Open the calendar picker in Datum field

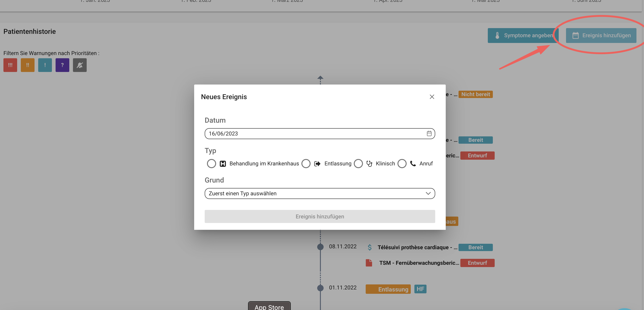pos(429,134)
